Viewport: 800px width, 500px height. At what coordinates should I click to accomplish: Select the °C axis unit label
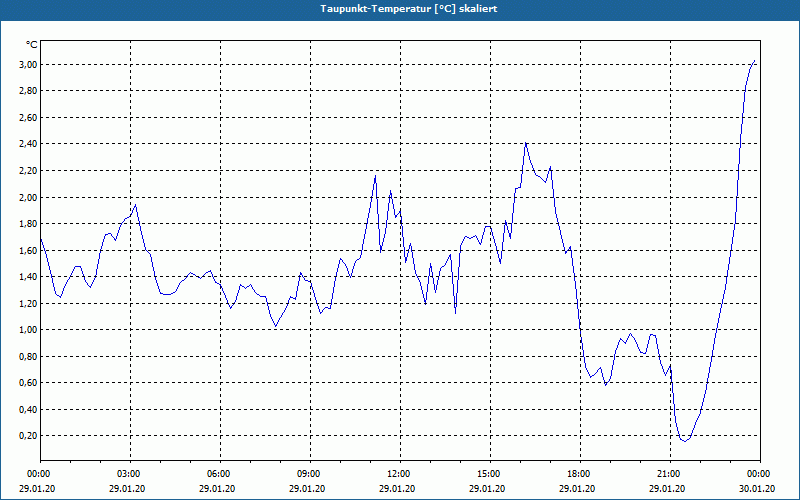32,45
